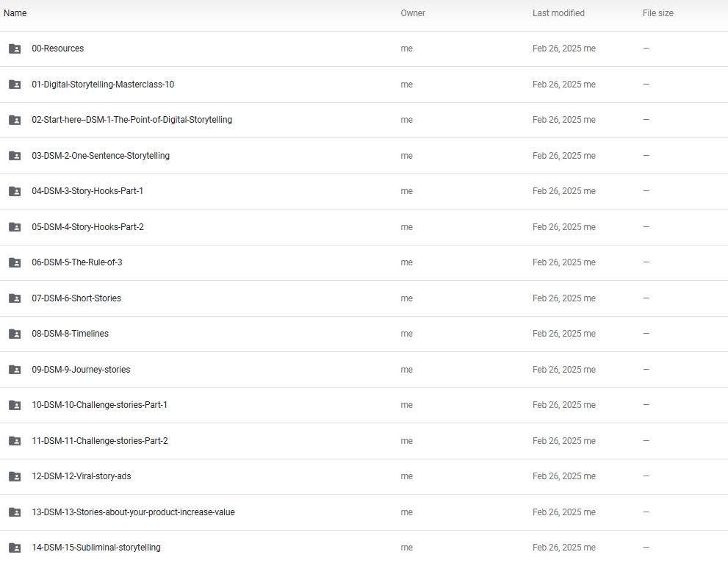
Task: Click the folder icon beside 12-DSM-12-Viral-story-ads
Action: point(15,476)
